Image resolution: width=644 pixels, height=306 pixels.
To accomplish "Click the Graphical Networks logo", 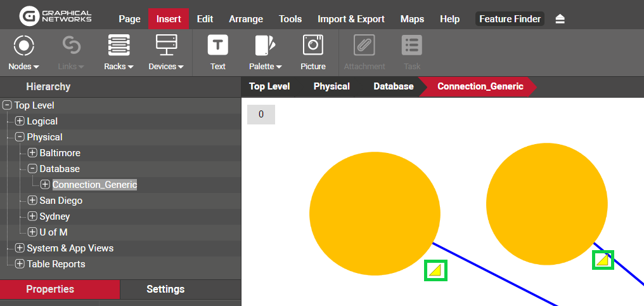I will point(56,17).
